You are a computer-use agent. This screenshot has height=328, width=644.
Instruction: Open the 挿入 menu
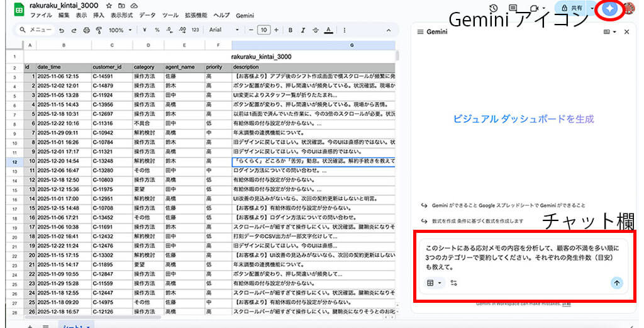coord(99,16)
